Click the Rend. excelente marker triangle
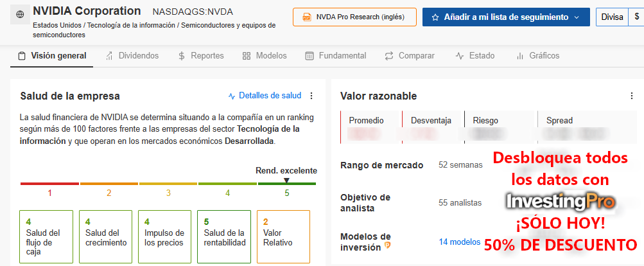The width and height of the screenshot is (644, 266). tap(286, 180)
